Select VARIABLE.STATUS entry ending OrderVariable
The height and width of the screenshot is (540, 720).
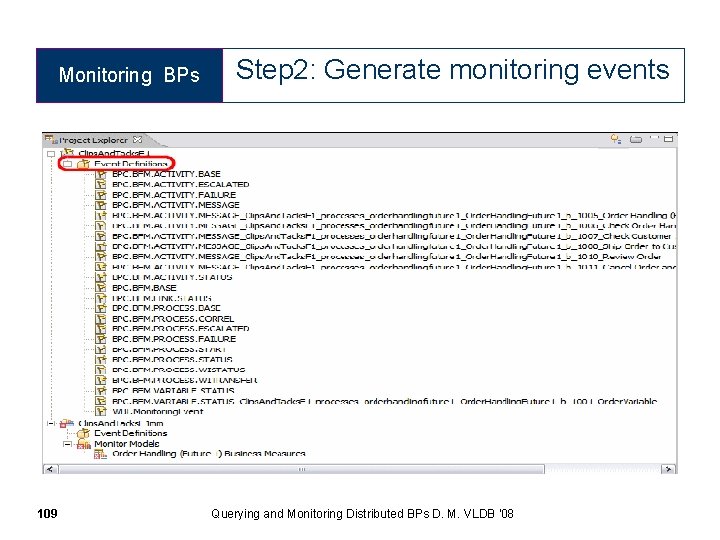(x=385, y=401)
